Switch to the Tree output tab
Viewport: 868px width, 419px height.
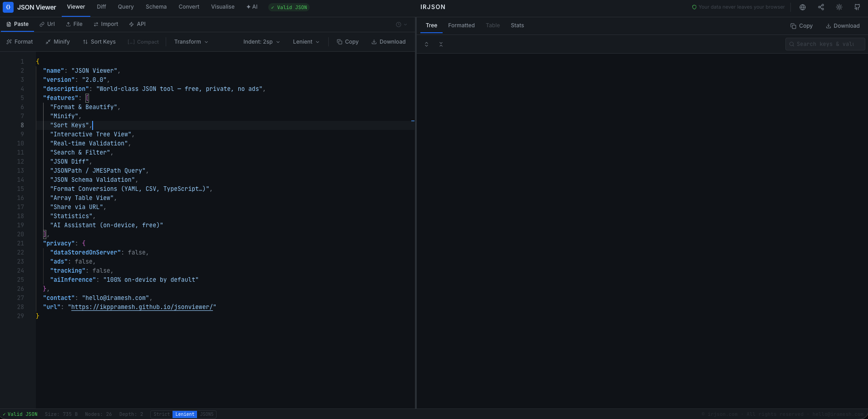[431, 25]
